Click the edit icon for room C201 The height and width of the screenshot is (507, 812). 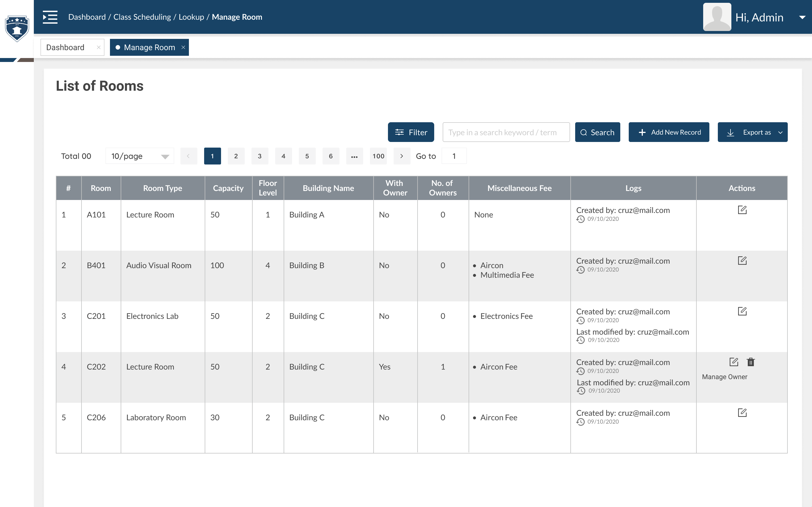(742, 311)
